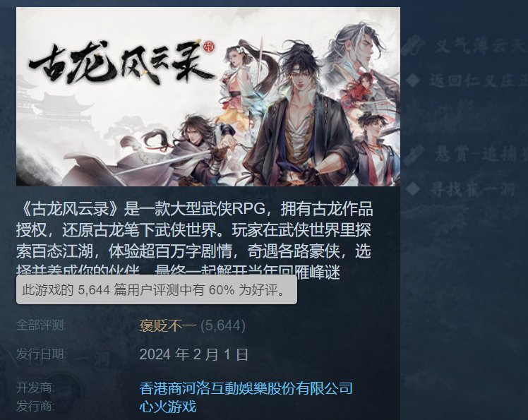Click the 2024 年 2 月 1 日 release date
This screenshot has width=528, height=420.
tap(193, 354)
